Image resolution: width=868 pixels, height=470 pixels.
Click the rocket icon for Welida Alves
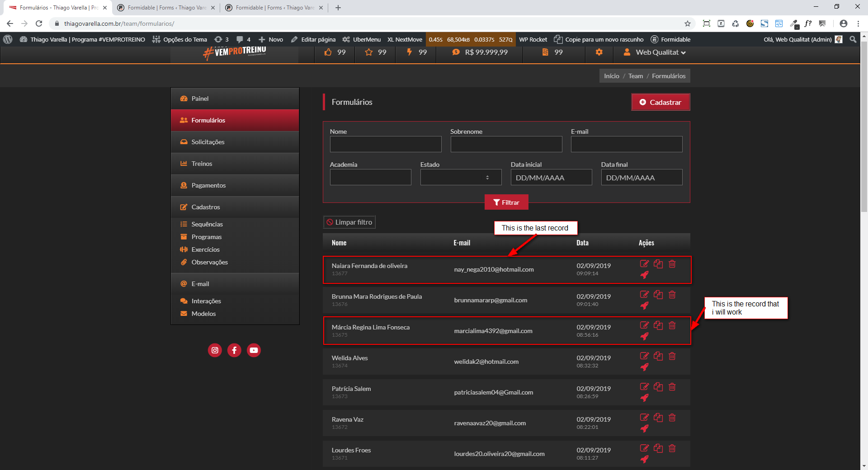[x=644, y=367]
